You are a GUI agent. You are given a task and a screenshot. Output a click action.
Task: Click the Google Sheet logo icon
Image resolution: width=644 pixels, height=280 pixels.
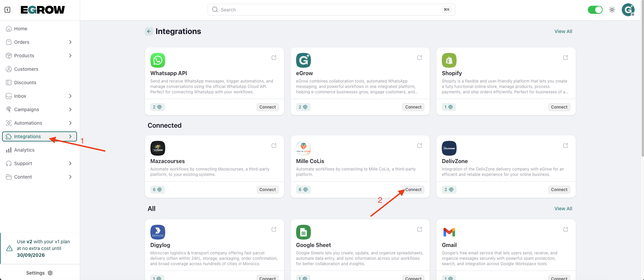[x=303, y=232]
